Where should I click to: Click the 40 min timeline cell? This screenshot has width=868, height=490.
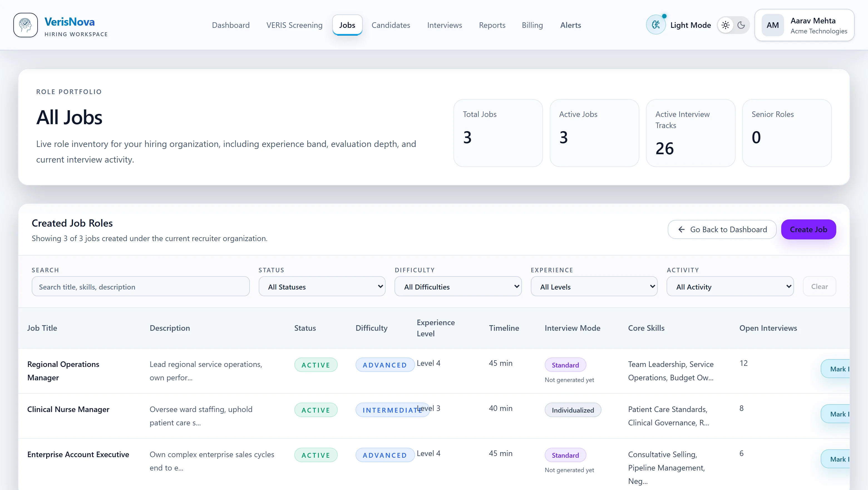click(500, 408)
